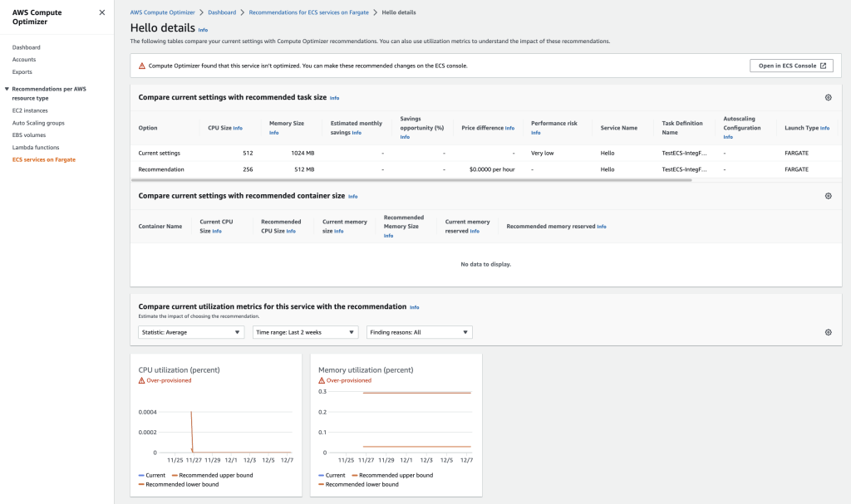Open preferences gear on task size table
851x504 pixels.
click(x=828, y=97)
